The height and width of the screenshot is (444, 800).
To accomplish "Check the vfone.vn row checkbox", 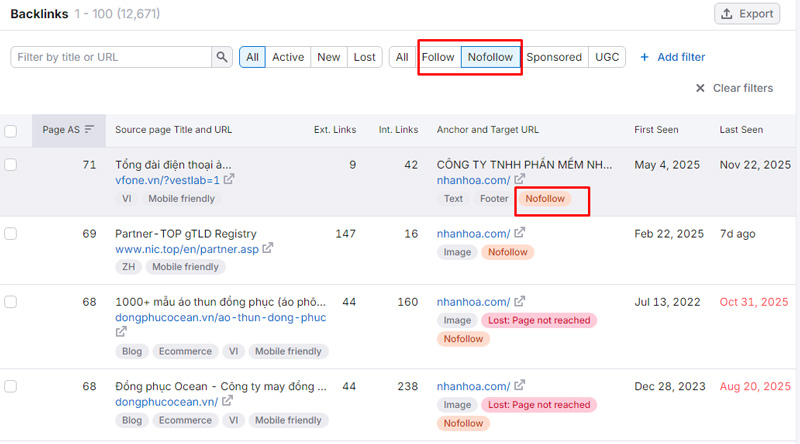I will 11,165.
